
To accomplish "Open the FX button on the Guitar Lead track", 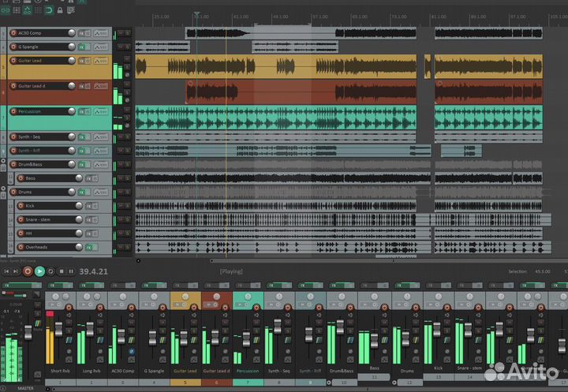I will click(82, 60).
